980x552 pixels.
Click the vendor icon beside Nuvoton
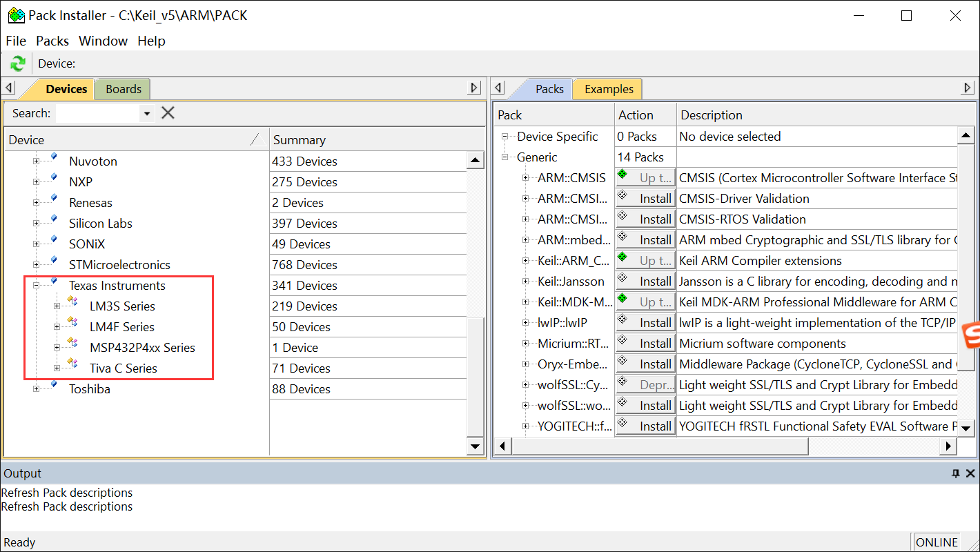coord(54,158)
